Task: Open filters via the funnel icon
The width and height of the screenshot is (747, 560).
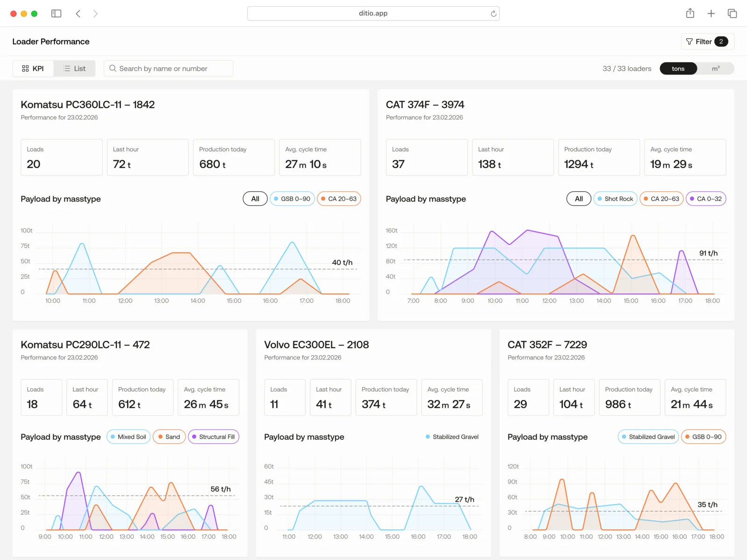Action: [689, 42]
